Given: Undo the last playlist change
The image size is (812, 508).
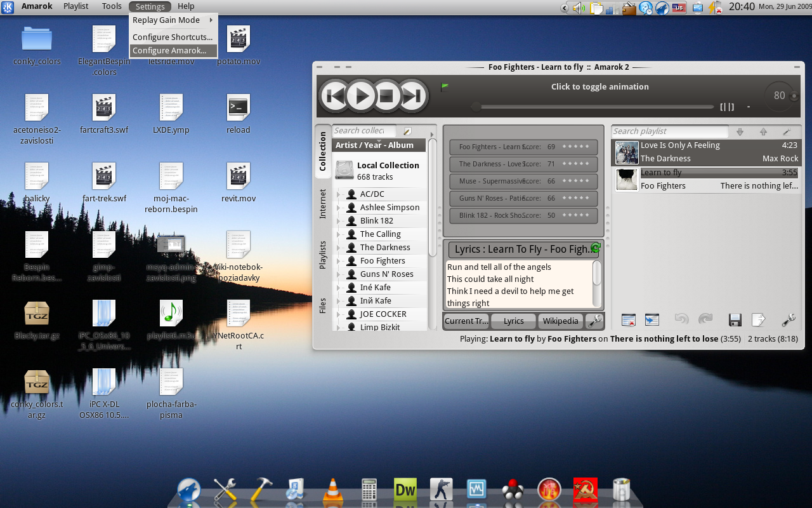Looking at the screenshot, I should click(681, 319).
